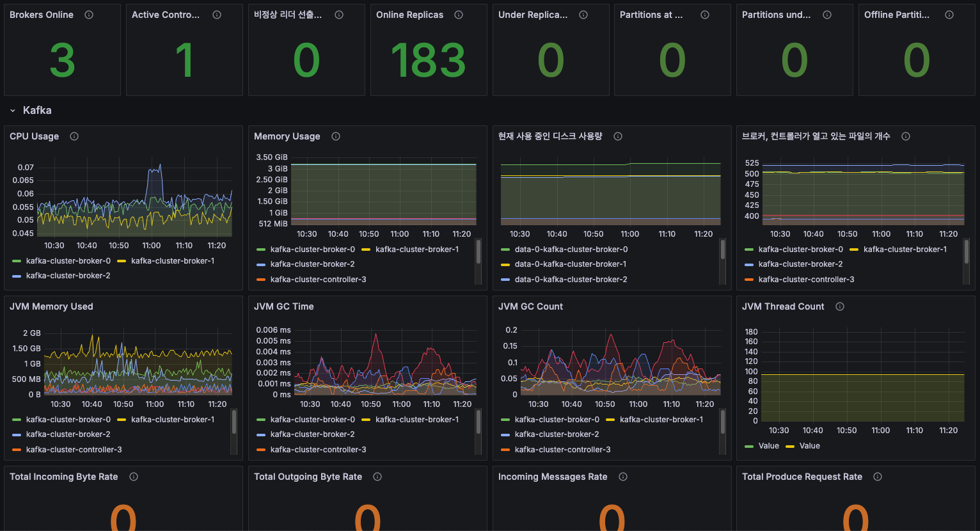Click green swatch of kafka-cluster-broker-0 in JVM GC Time legend

pos(261,420)
